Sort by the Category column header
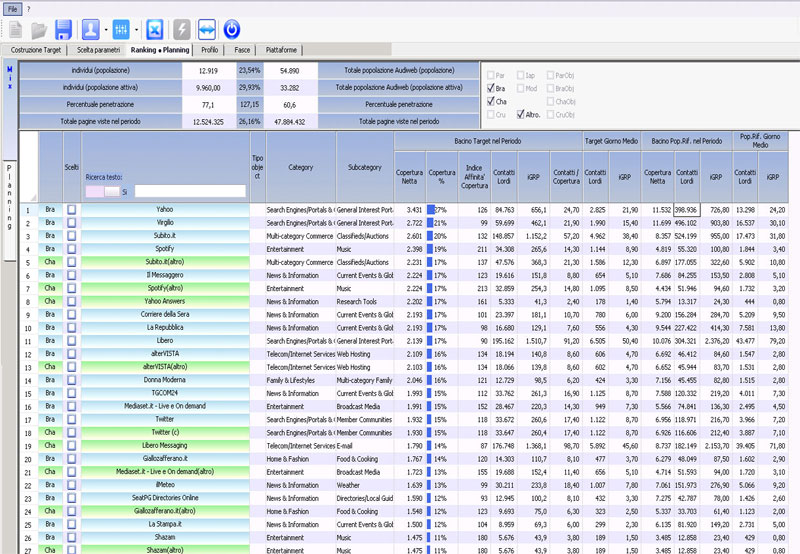The image size is (800, 554). point(301,166)
